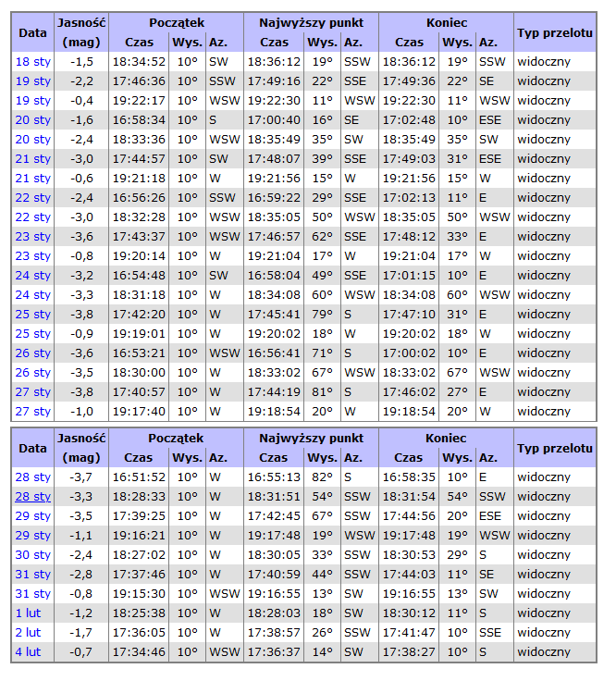Select the end time 18:30:53
616x681 pixels.
click(409, 555)
